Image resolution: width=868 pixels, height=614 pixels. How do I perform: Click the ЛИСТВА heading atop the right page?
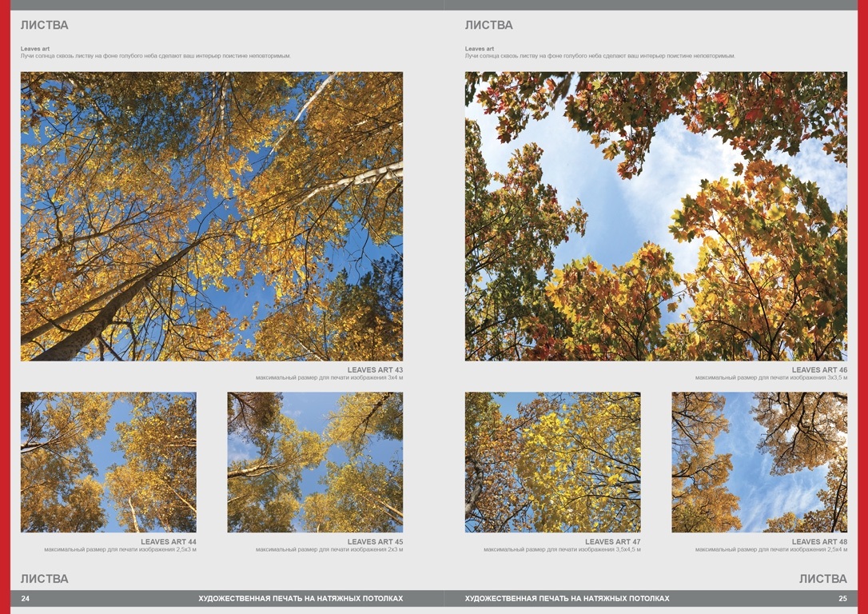pyautogui.click(x=489, y=26)
